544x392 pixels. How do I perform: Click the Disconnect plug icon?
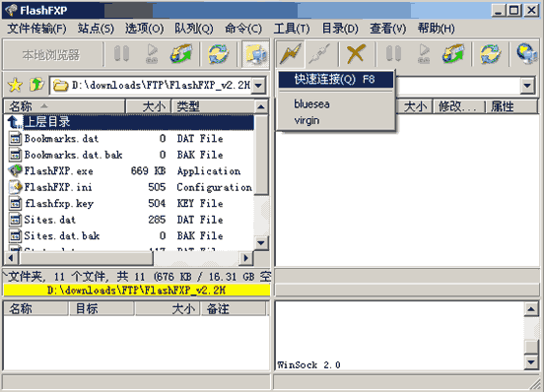pyautogui.click(x=320, y=54)
